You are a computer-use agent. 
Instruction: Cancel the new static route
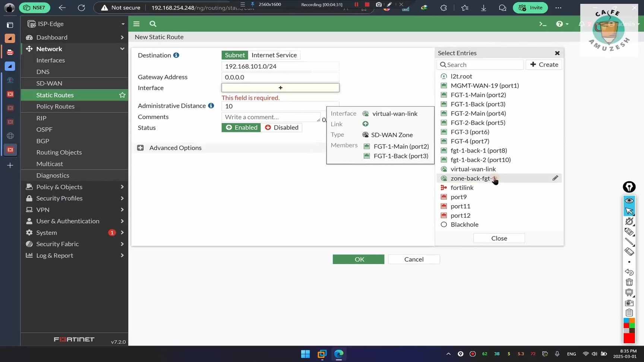(414, 259)
